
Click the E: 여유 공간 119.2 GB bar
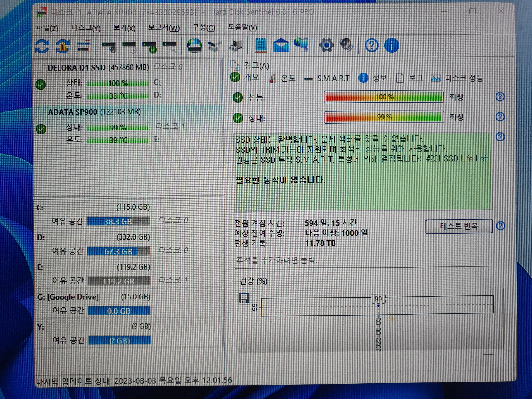coord(119,281)
